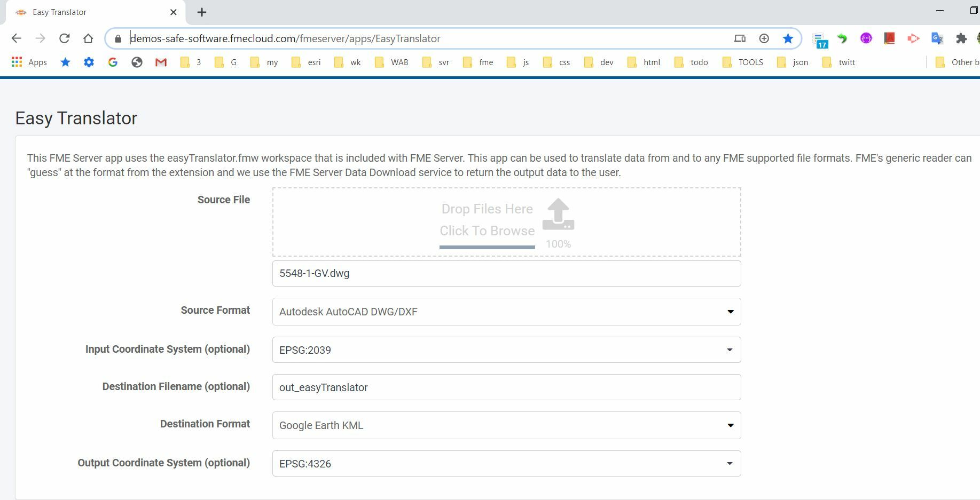This screenshot has height=500, width=980.
Task: Click the browser forward arrow
Action: tap(41, 38)
